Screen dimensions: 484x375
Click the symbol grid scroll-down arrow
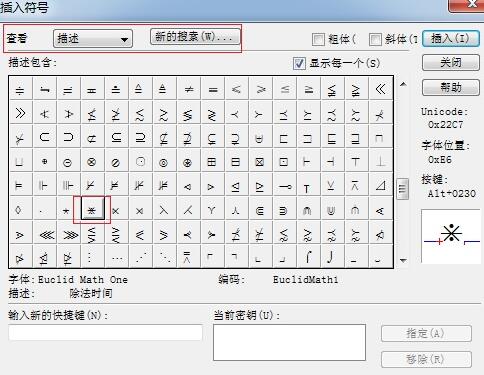(x=403, y=260)
